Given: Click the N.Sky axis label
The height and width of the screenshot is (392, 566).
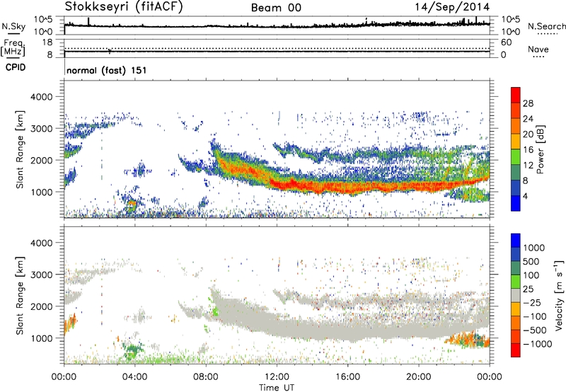Looking at the screenshot, I should [13, 26].
